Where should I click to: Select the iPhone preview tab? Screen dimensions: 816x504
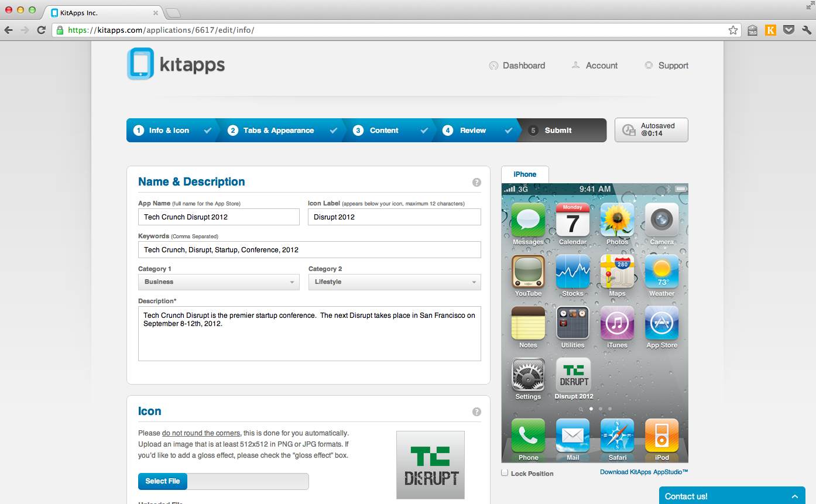pos(525,174)
